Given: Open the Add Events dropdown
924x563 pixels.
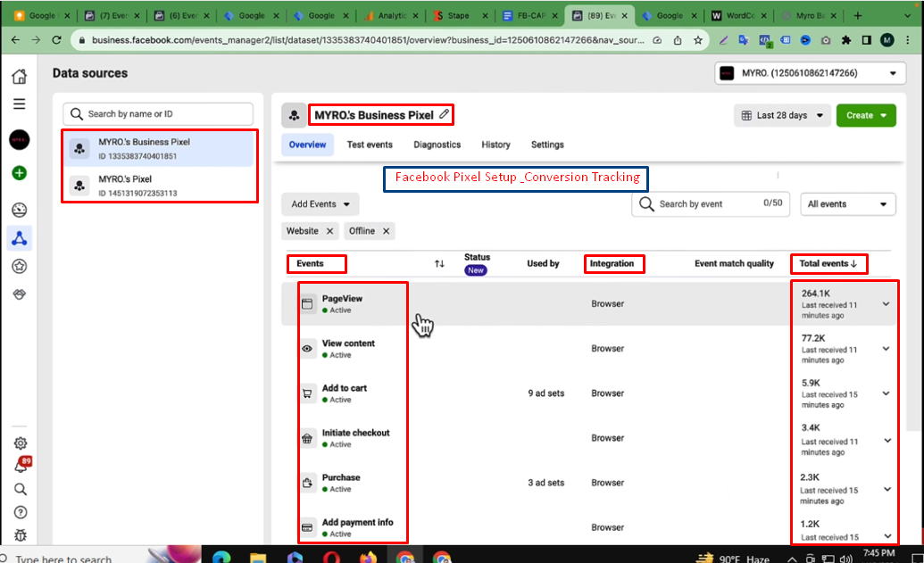Looking at the screenshot, I should pos(320,203).
